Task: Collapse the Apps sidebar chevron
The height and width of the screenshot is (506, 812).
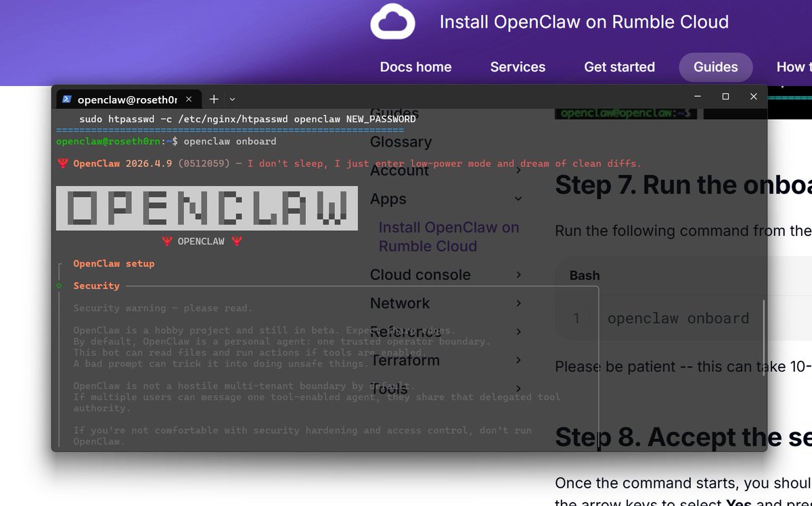Action: tap(518, 199)
